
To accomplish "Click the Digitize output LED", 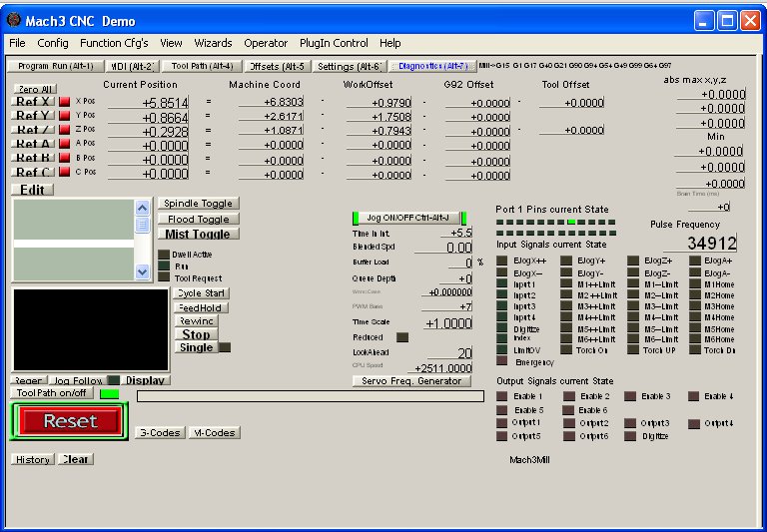I will pyautogui.click(x=630, y=436).
